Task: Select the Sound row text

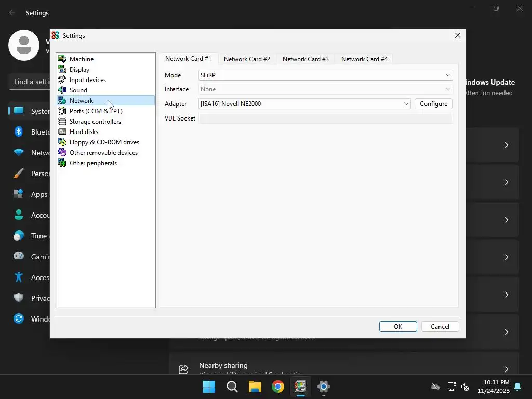Action: [78, 90]
